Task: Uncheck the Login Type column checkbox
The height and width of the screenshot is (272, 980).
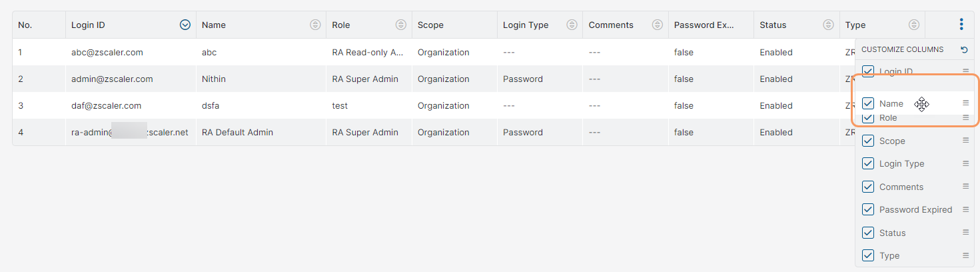Action: coord(868,164)
